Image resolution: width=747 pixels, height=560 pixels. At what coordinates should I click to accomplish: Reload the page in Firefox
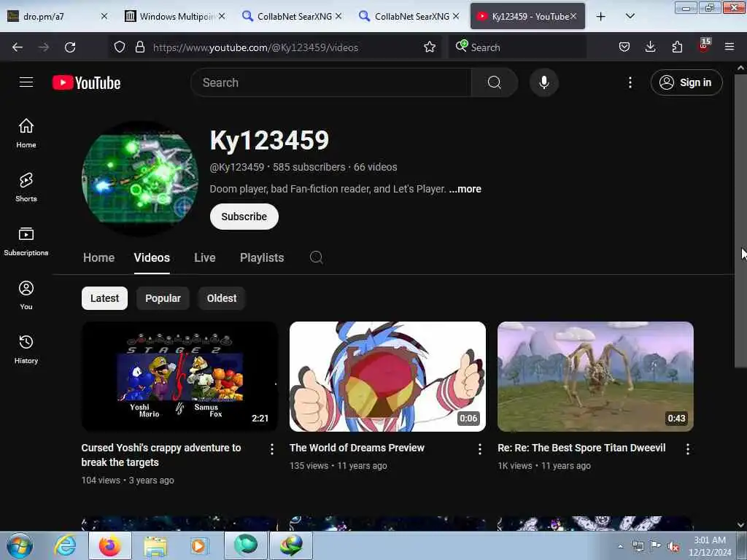click(x=70, y=47)
